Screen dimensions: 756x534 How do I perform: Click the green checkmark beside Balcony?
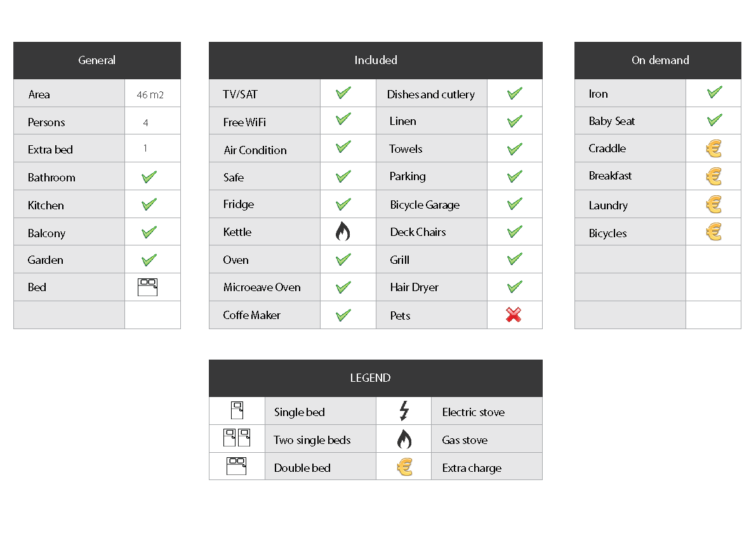pyautogui.click(x=149, y=233)
